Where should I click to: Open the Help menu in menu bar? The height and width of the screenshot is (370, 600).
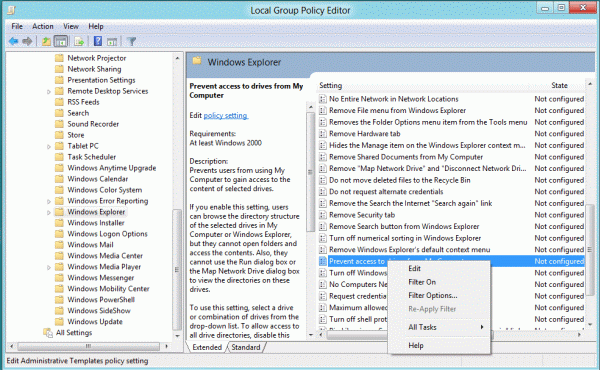[x=96, y=26]
